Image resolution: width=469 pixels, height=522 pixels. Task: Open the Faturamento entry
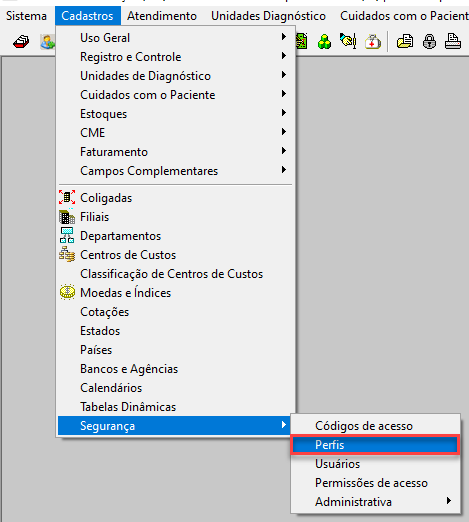click(x=175, y=152)
